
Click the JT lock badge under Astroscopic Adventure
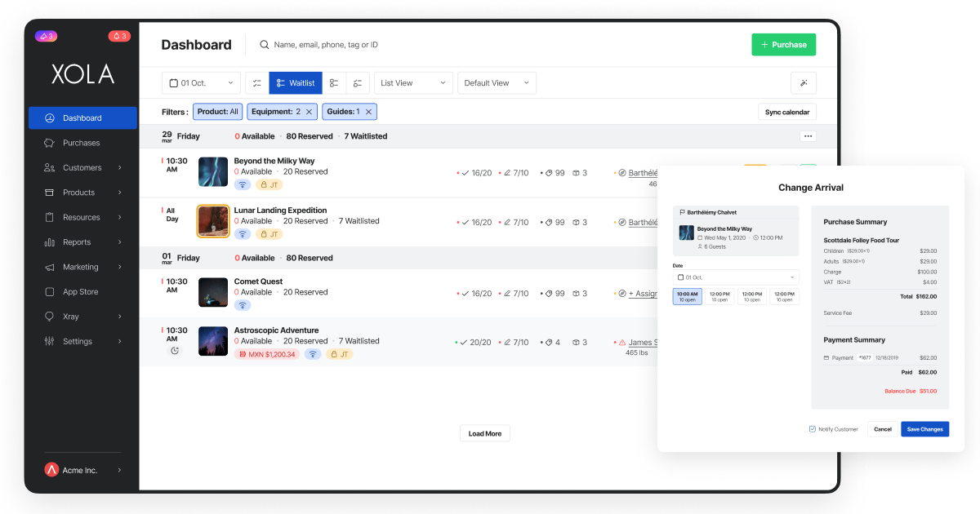(339, 354)
